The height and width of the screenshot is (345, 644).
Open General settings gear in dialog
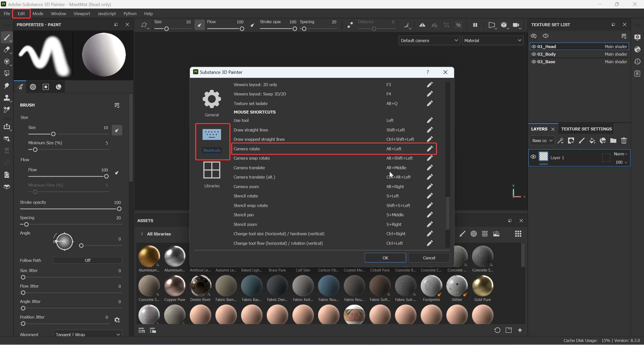click(212, 99)
